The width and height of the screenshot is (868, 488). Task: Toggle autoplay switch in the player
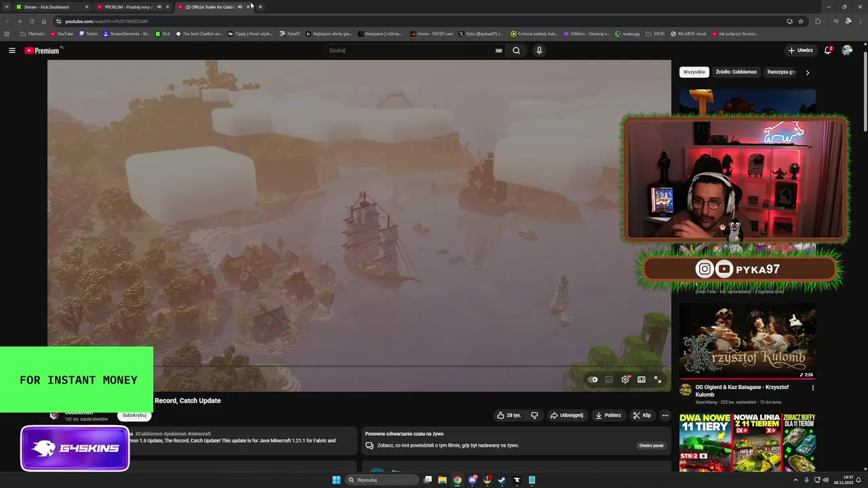click(x=593, y=380)
